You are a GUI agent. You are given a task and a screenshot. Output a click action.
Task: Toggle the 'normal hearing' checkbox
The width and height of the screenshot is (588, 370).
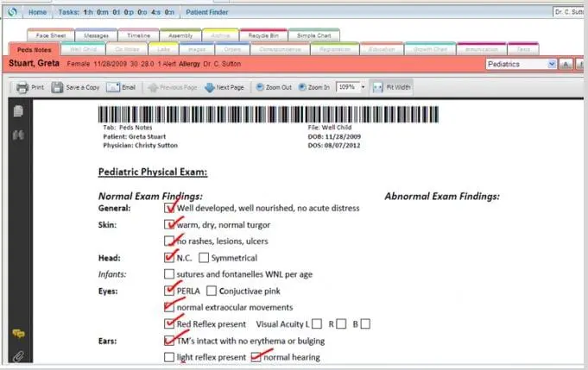(x=256, y=357)
